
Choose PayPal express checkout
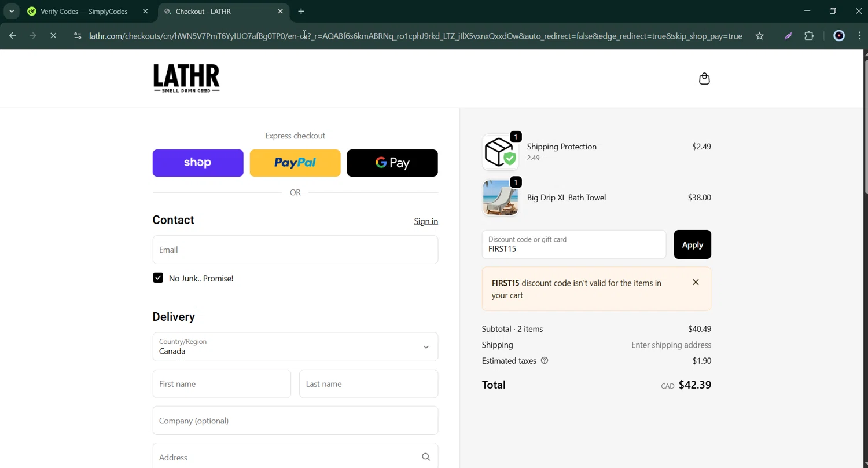coord(295,163)
